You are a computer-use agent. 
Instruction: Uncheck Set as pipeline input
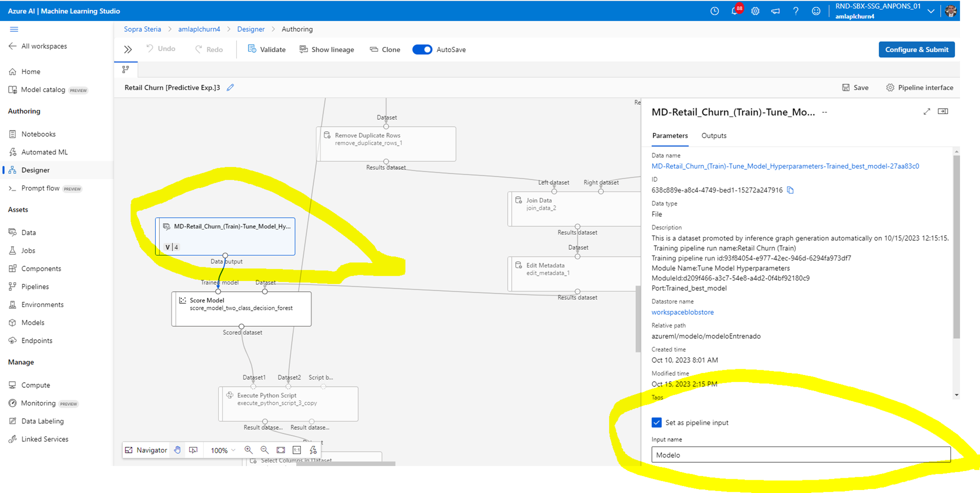click(x=657, y=423)
